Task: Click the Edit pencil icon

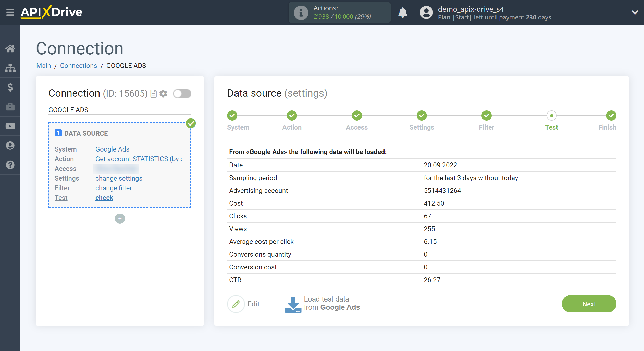Action: [236, 304]
